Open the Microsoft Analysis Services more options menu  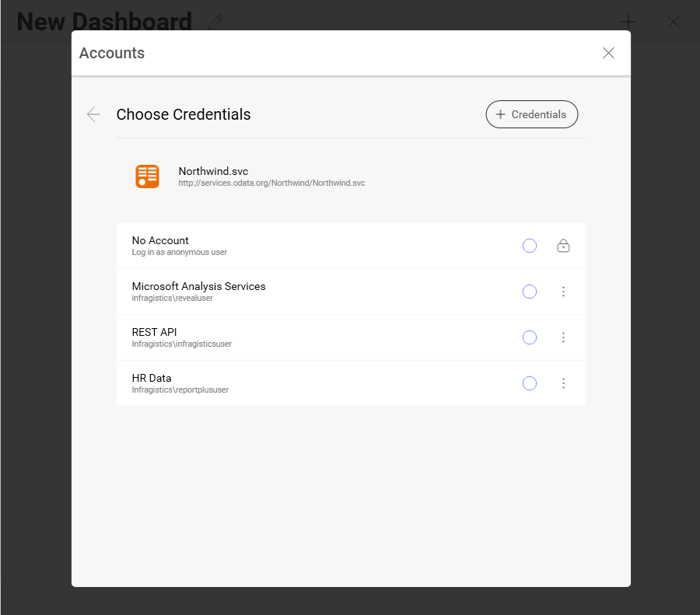563,292
